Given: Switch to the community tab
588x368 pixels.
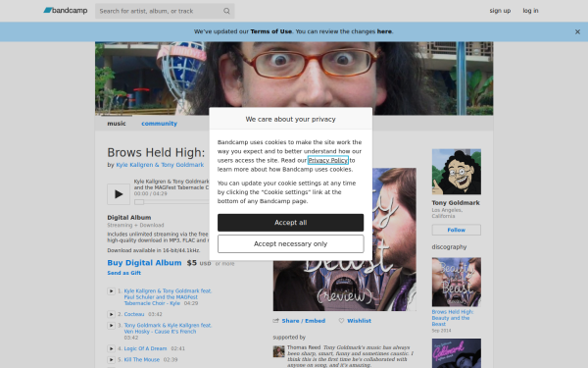Looking at the screenshot, I should 159,124.
